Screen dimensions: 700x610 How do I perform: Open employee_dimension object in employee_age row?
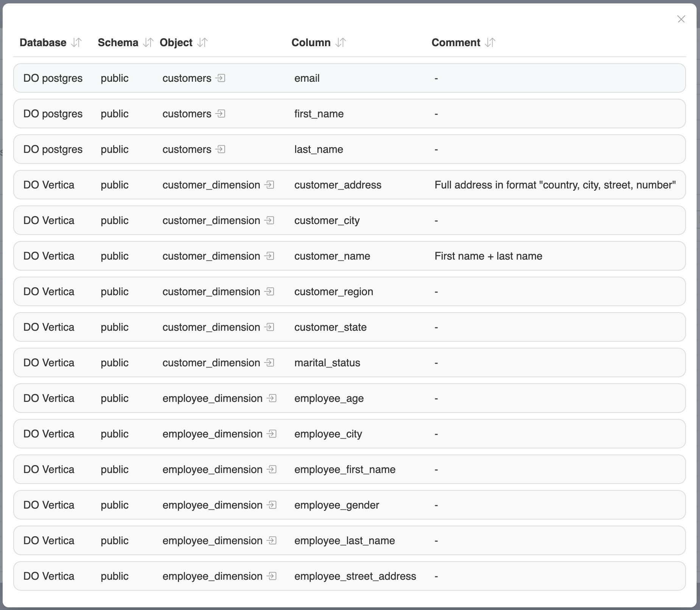272,398
